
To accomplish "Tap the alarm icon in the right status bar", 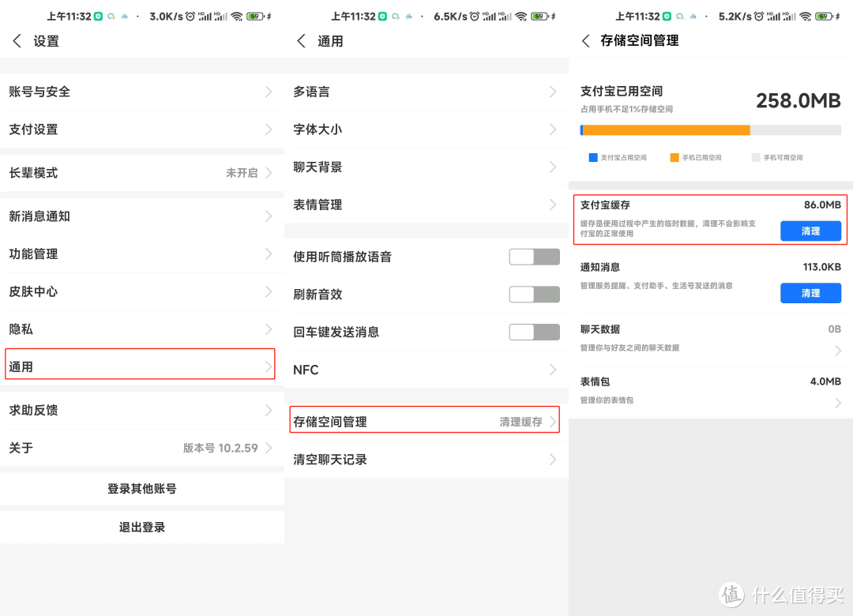I will pyautogui.click(x=759, y=17).
